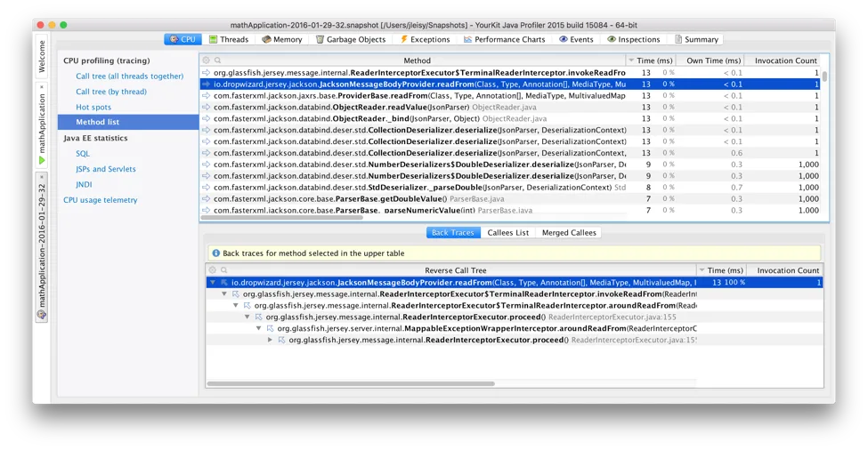
Task: Select ProviderBase.readFrom method row
Action: 510,96
